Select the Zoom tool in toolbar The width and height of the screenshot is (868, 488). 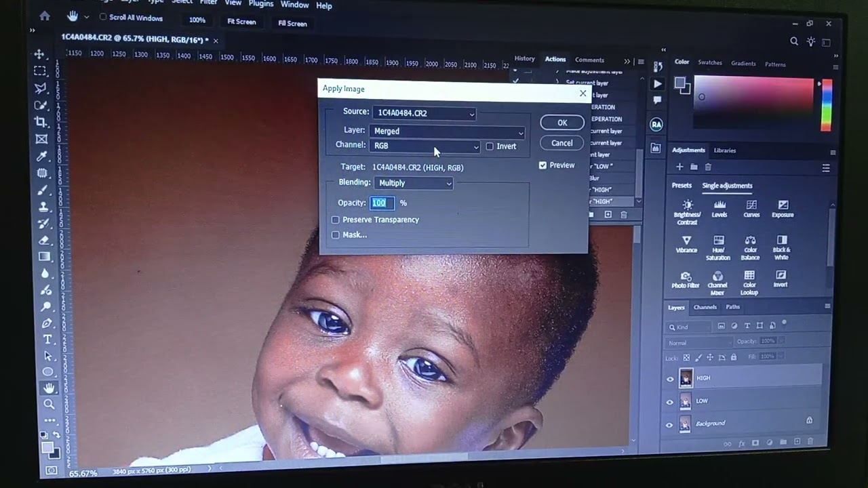click(x=49, y=404)
